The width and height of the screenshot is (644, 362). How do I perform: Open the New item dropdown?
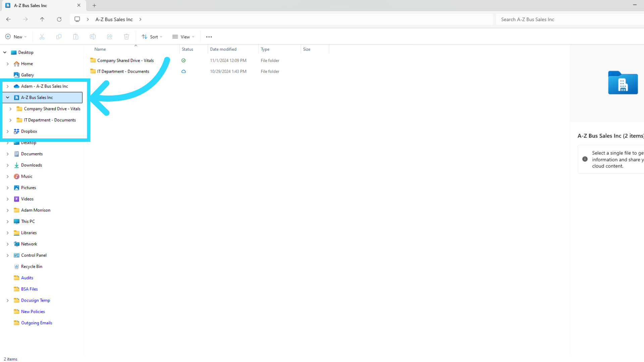(x=16, y=37)
